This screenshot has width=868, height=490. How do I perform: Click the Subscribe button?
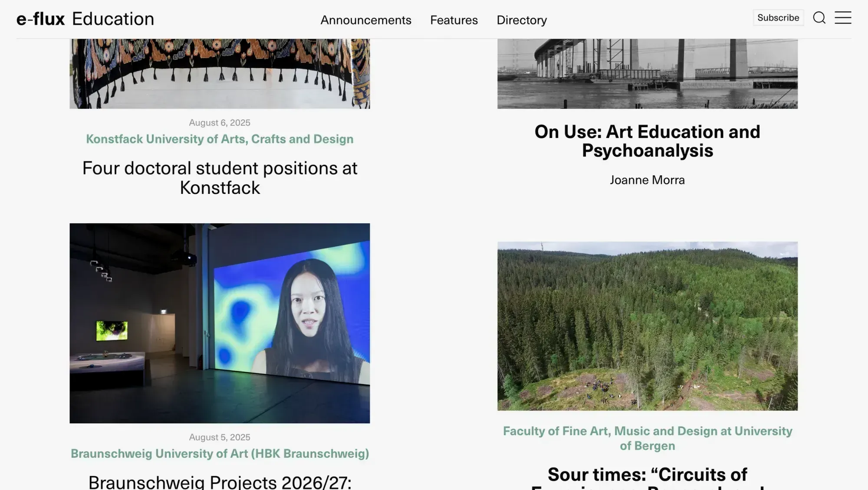[778, 17]
